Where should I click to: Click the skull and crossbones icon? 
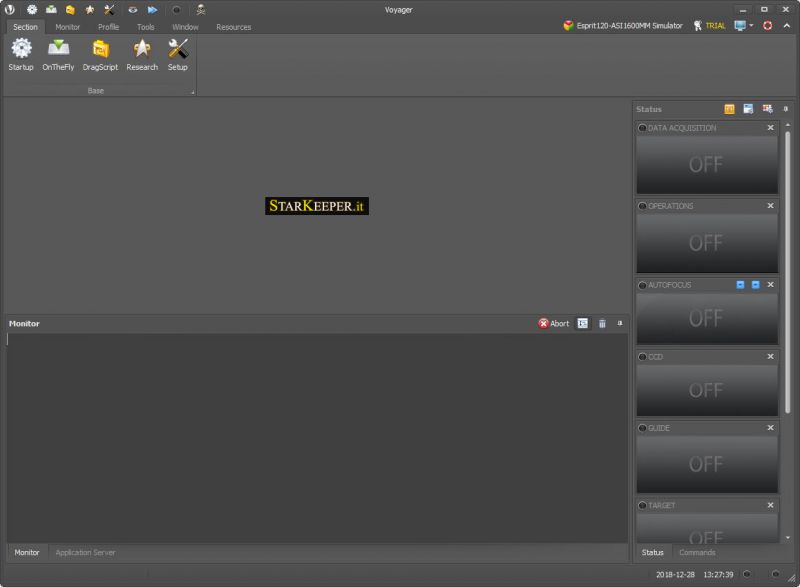coord(201,9)
